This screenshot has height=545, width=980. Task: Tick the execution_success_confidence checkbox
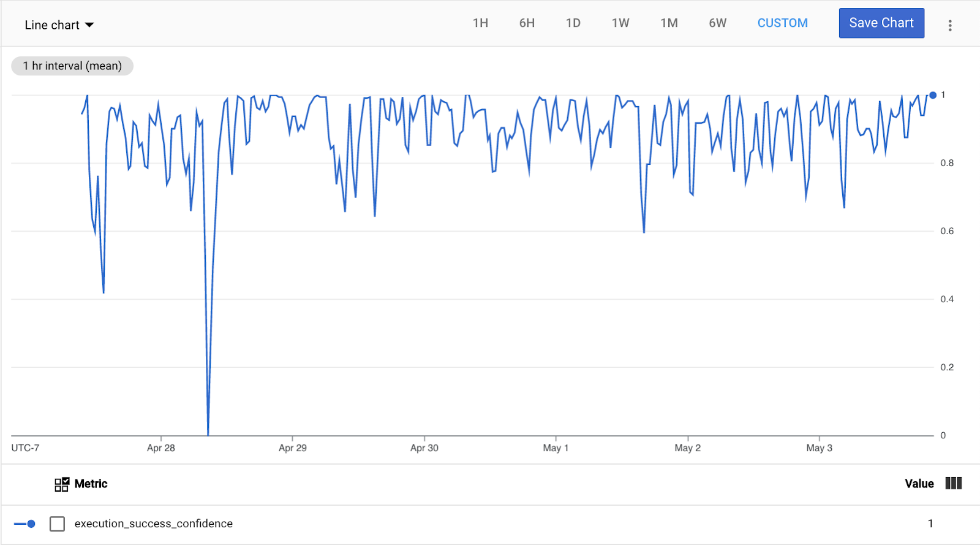coord(57,524)
